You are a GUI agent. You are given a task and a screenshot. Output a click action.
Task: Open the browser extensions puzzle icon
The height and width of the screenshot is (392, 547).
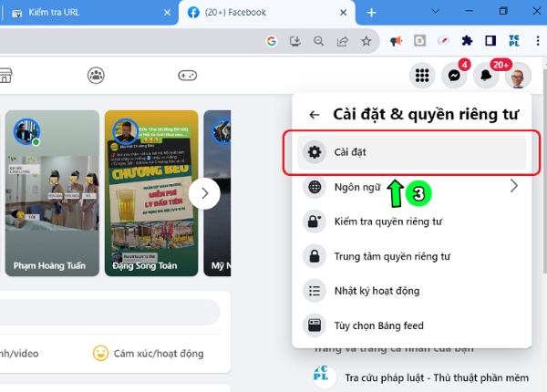(468, 41)
